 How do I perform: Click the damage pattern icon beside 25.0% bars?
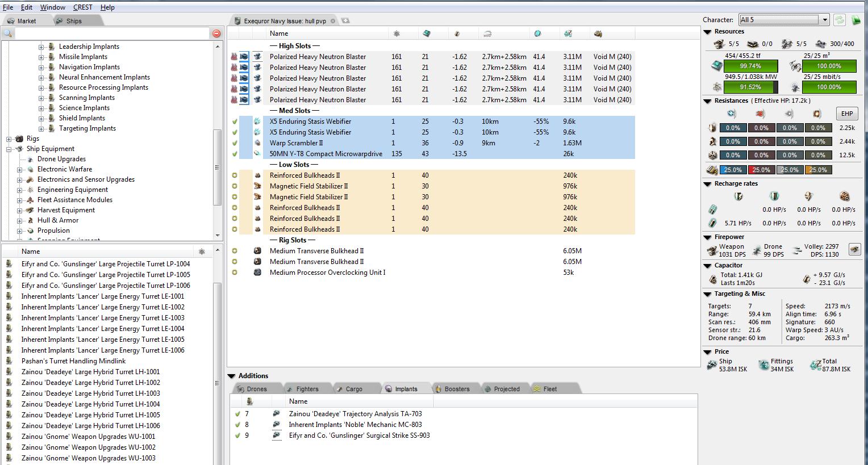712,170
